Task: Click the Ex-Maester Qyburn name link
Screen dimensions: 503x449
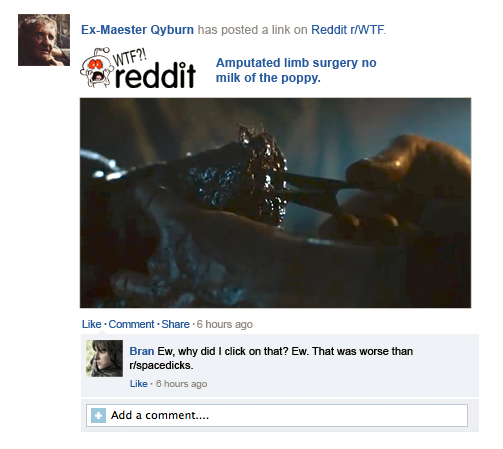Action: click(137, 30)
